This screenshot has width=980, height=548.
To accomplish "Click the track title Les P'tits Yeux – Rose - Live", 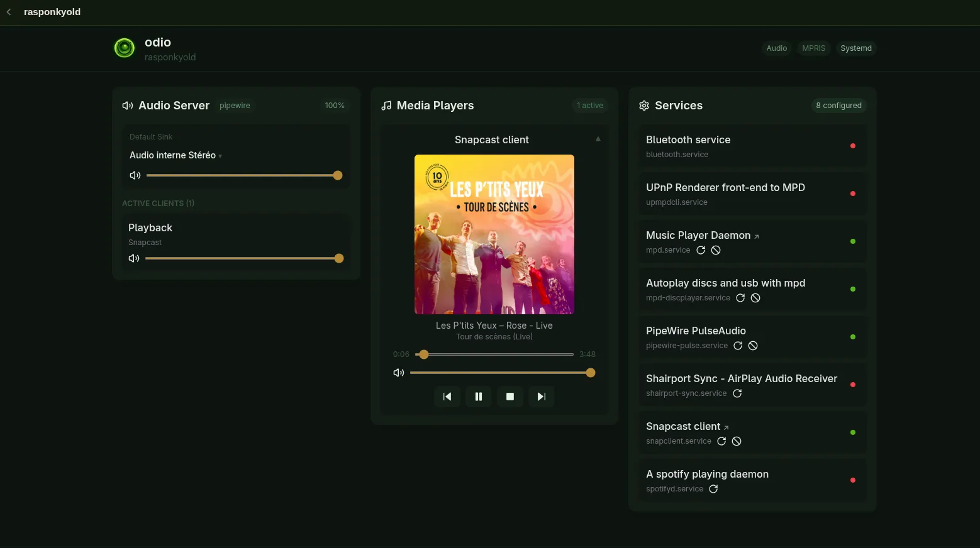I will pyautogui.click(x=494, y=326).
